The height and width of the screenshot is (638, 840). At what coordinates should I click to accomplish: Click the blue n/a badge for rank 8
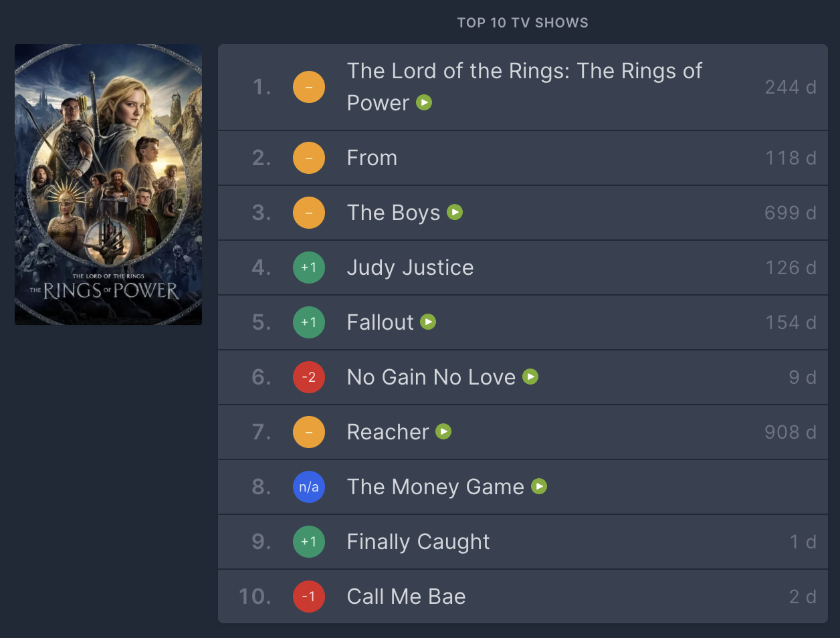click(x=309, y=487)
